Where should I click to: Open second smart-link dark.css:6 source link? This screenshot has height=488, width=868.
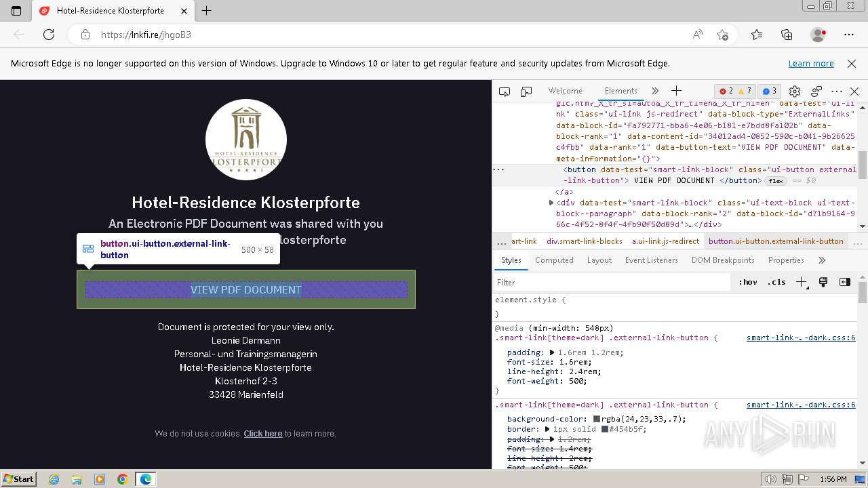tap(801, 405)
